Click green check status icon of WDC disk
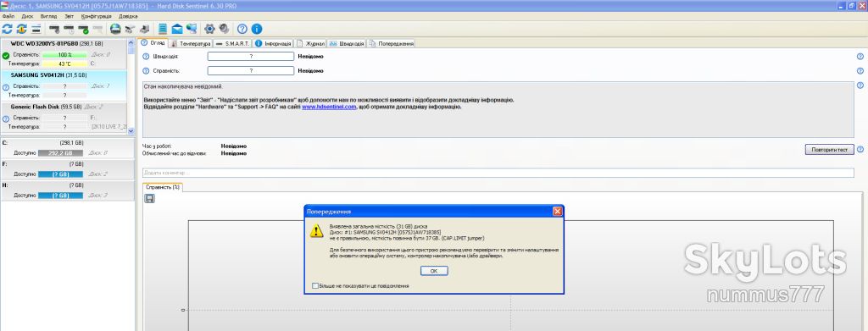Viewport: 868px width, 331px height. pos(6,55)
